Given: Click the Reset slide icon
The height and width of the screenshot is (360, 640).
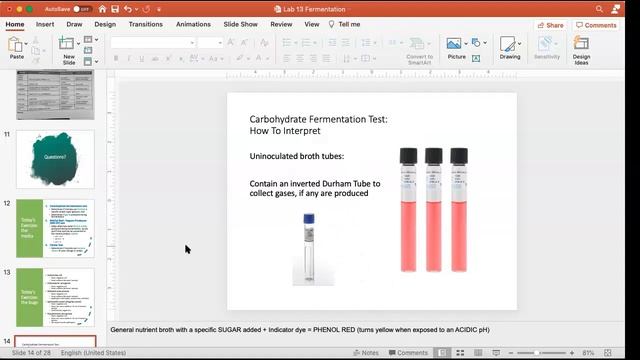Looking at the screenshot, I should [x=88, y=50].
